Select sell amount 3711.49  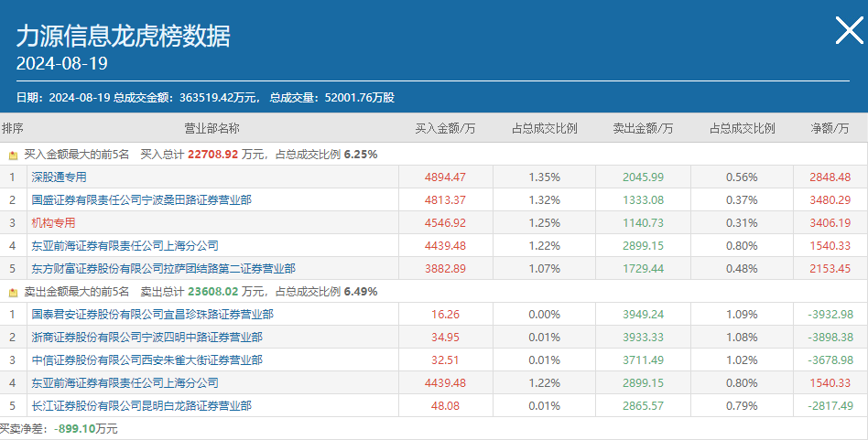[x=643, y=360]
